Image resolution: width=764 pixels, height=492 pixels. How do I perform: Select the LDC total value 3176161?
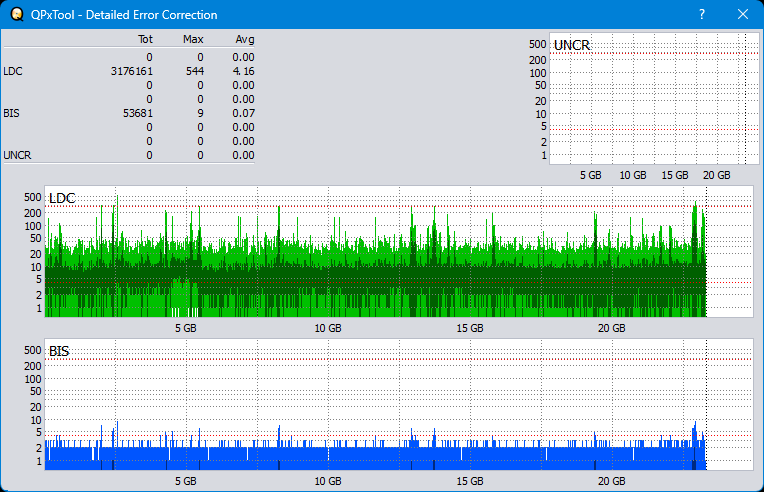tap(132, 71)
